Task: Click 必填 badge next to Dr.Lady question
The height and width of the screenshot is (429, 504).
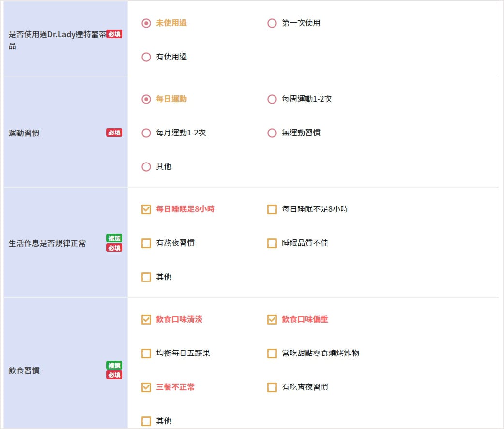Action: coord(114,34)
